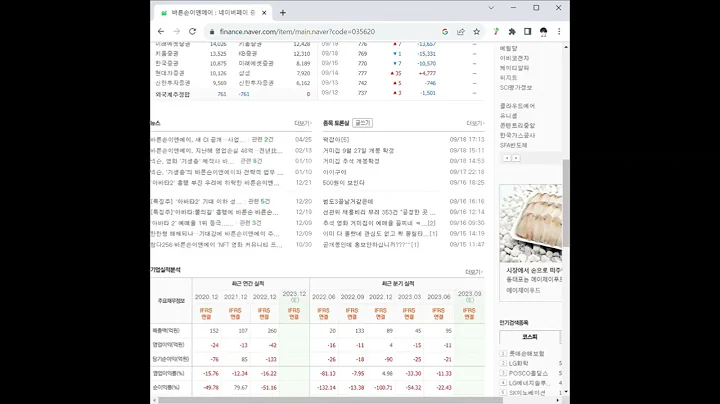Viewport: 720px width, 404px height.
Task: Click the 매출액(억원) row label
Action: [x=166, y=331]
